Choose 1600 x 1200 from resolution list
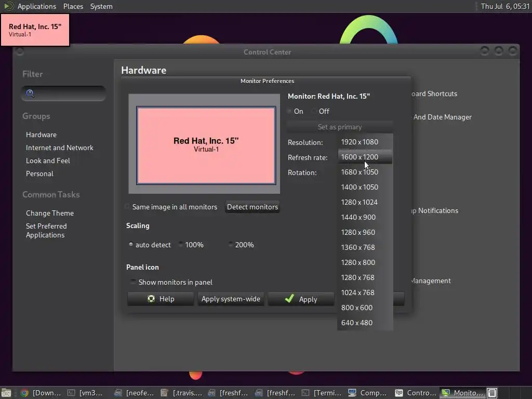532x399 pixels. 365,157
